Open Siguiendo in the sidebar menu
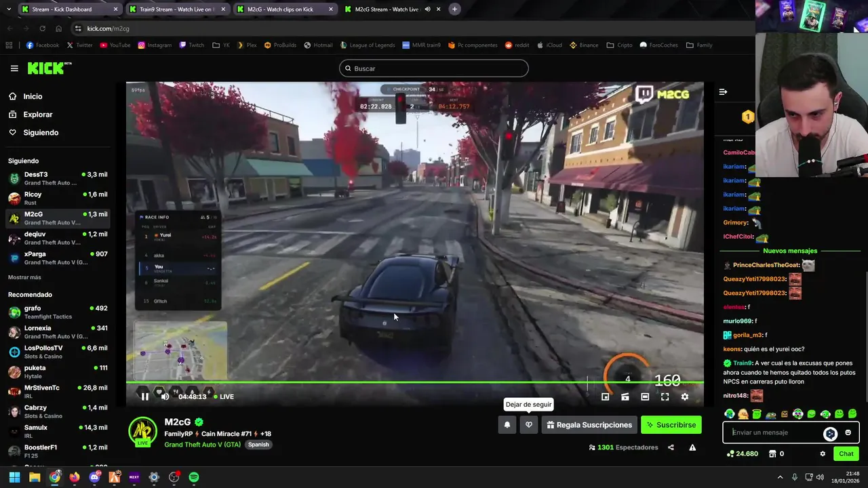This screenshot has width=868, height=488. pos(41,133)
